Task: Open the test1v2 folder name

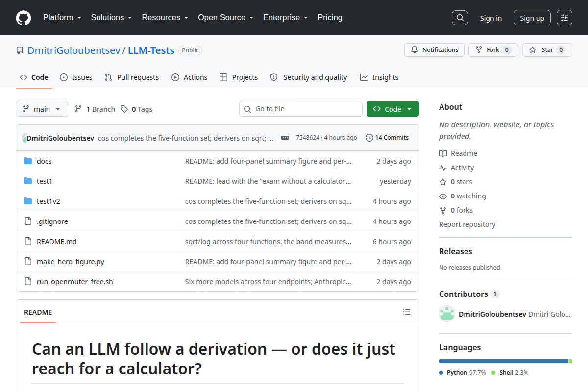Action: 49,201
